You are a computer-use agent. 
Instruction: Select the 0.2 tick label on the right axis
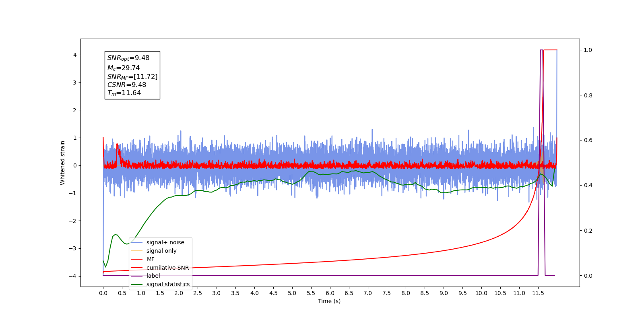pos(588,231)
